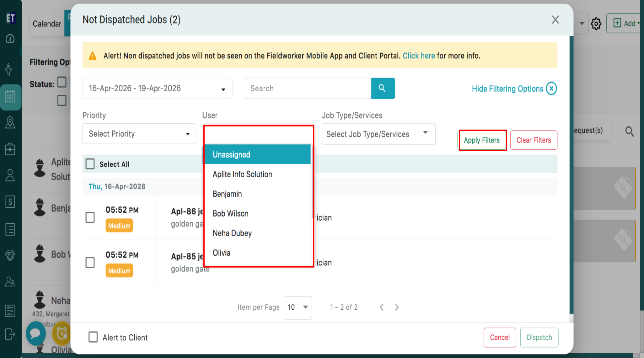Viewport: 644px width, 358px height.
Task: Click the map location pin sidebar icon
Action: pyautogui.click(x=10, y=122)
